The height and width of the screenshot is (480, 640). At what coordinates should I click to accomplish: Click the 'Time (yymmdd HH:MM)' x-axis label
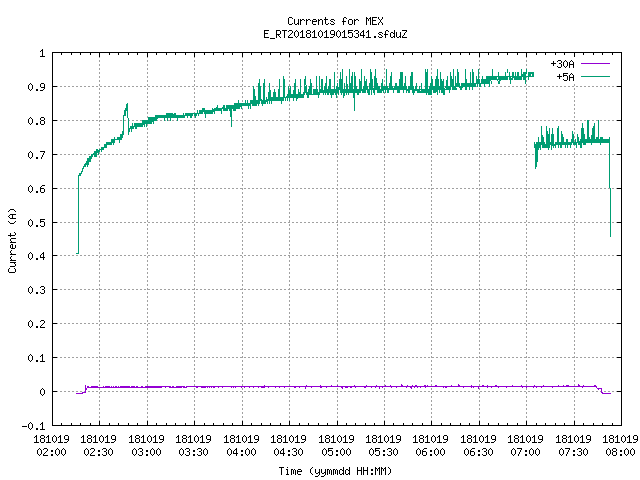pos(335,471)
